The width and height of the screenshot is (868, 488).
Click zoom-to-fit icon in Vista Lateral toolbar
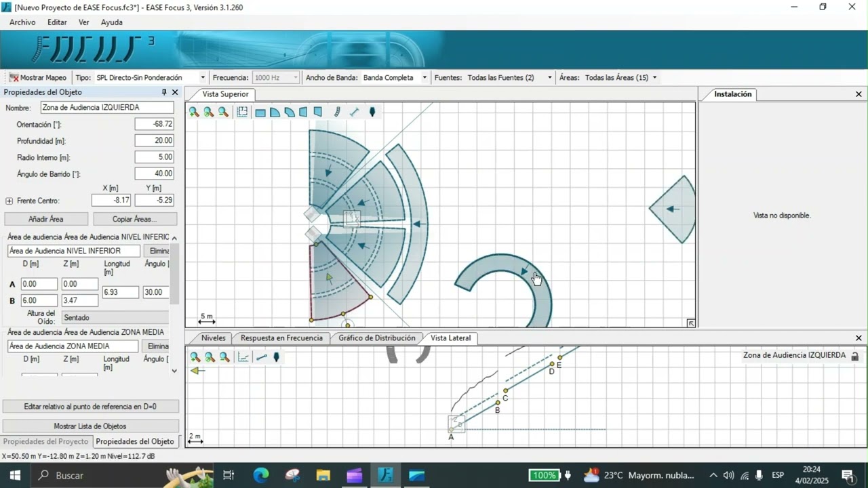tap(210, 357)
